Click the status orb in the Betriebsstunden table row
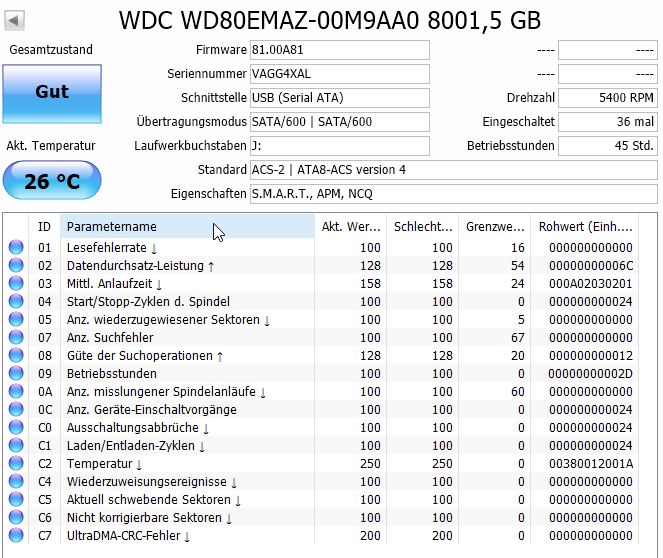The image size is (663, 558). [16, 373]
